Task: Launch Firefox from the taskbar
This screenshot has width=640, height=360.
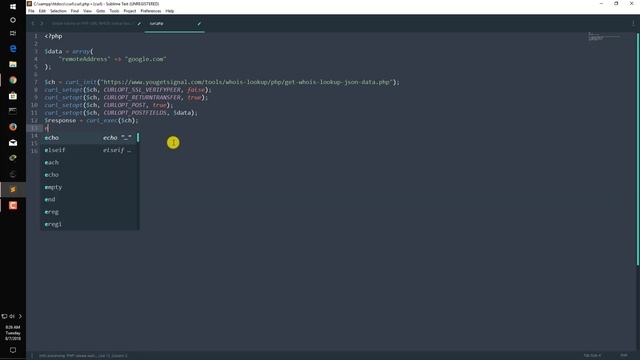Action: click(13, 127)
